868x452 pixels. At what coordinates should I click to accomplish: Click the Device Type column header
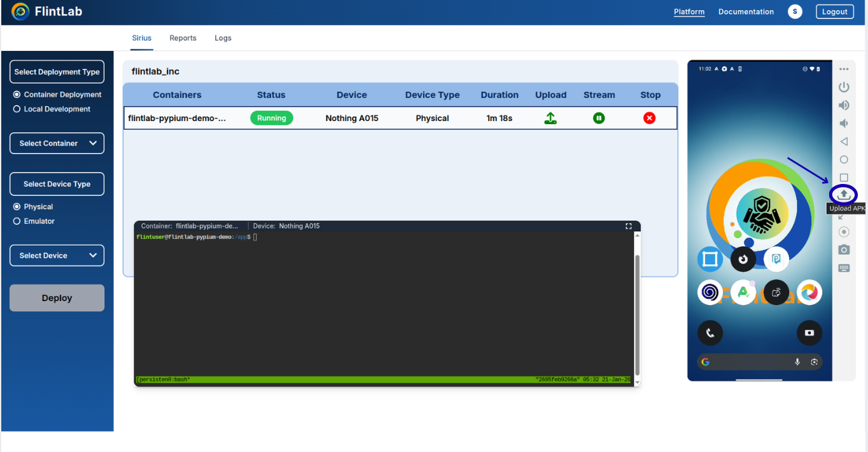click(432, 95)
